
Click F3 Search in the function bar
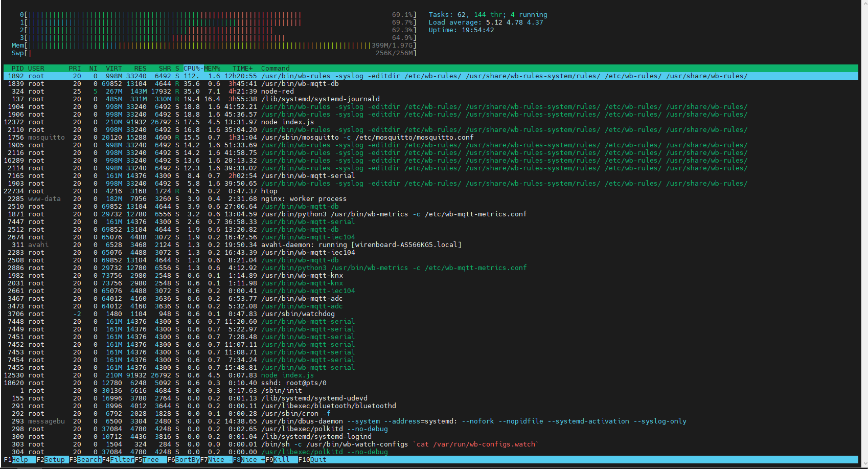85,459
